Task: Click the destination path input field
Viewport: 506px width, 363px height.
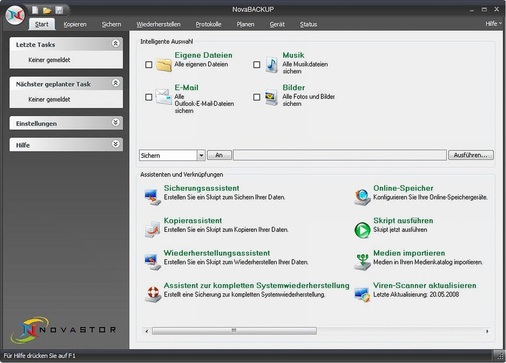Action: (340, 155)
